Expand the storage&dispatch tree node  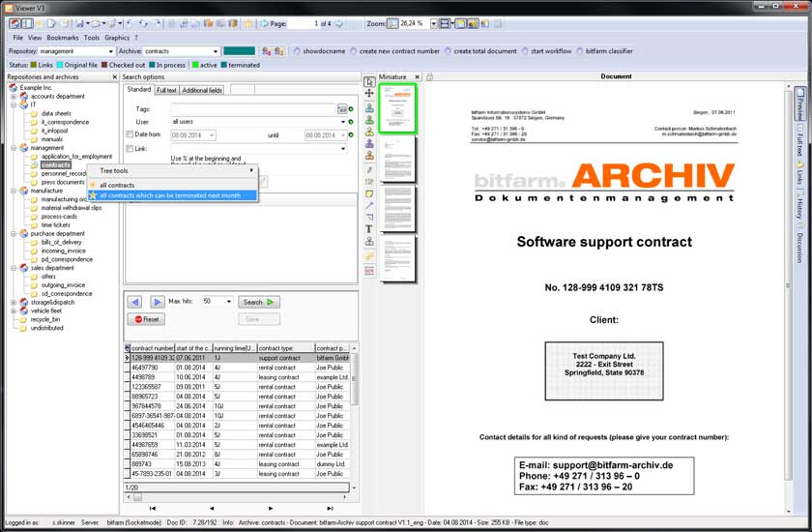click(x=14, y=302)
